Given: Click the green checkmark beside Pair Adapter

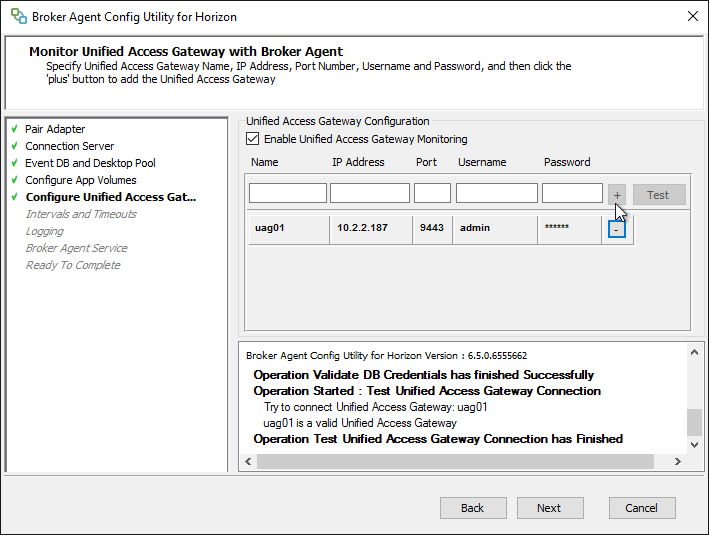Looking at the screenshot, I should pos(14,129).
